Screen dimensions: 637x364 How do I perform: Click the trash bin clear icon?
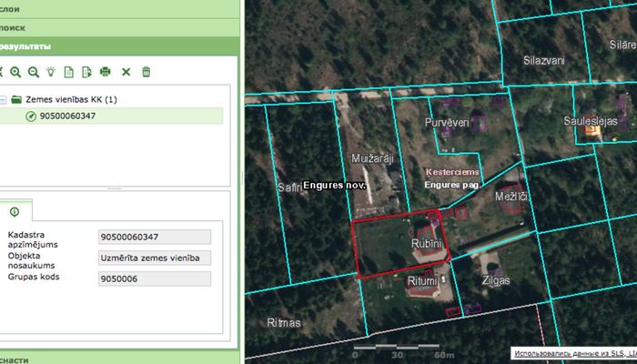tap(146, 72)
